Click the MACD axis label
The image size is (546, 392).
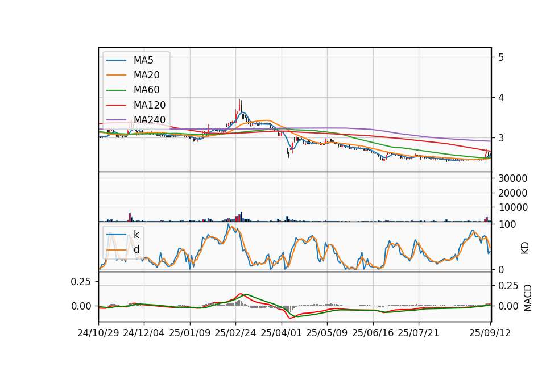coord(528,298)
